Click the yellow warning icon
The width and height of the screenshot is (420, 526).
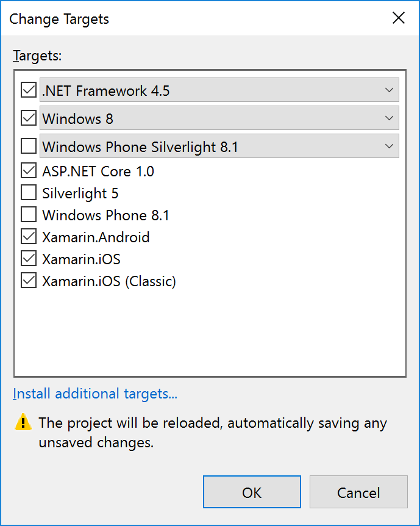[x=23, y=422]
